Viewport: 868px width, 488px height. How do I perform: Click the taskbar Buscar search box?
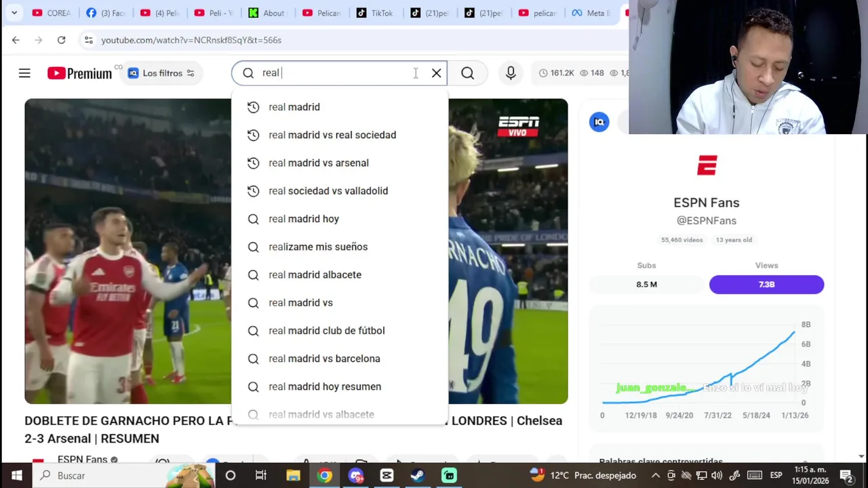tap(125, 476)
